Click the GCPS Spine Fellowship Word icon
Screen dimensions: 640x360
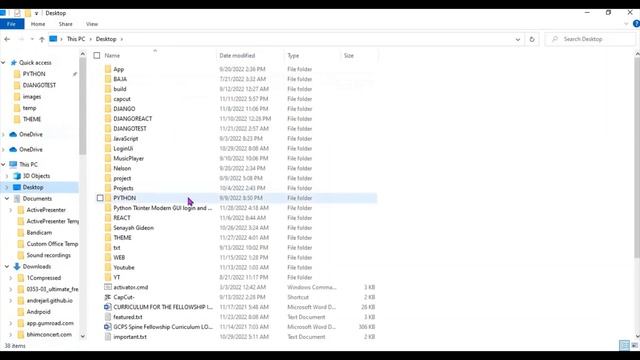pyautogui.click(x=108, y=327)
